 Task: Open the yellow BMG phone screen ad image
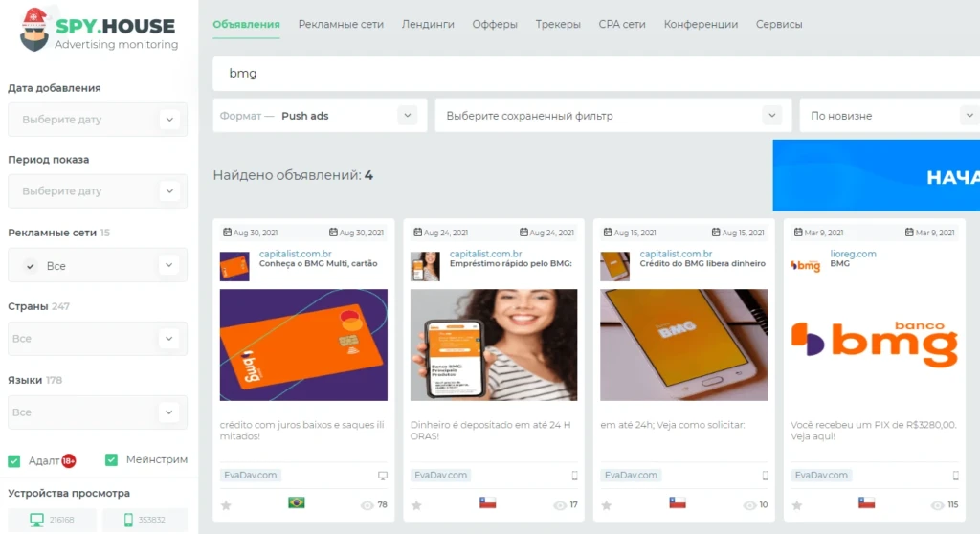(683, 345)
